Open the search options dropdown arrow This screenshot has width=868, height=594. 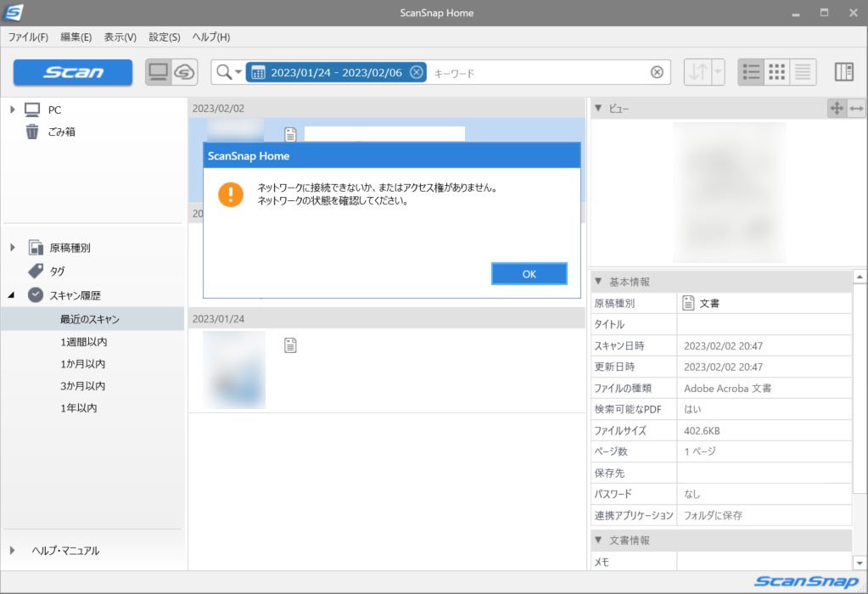point(238,72)
